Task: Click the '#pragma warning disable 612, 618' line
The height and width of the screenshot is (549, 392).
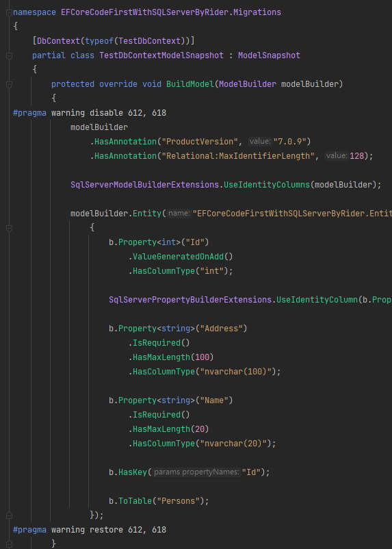Action: tap(90, 113)
